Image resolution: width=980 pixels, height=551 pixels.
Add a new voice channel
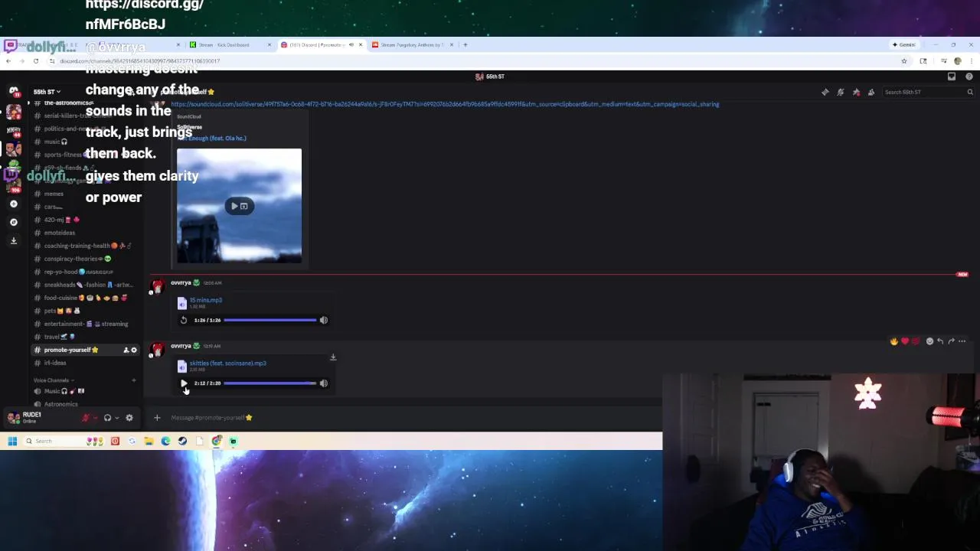[134, 380]
